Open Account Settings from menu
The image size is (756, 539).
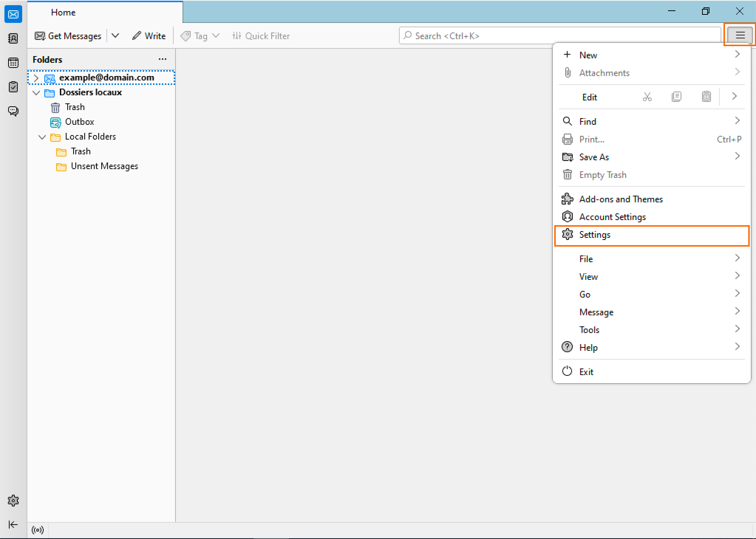click(652, 217)
